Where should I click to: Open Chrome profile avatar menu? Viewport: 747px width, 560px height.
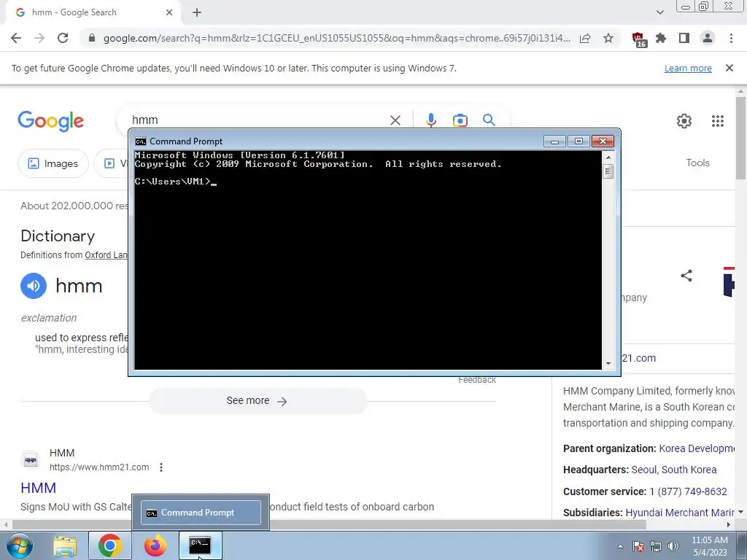click(x=708, y=38)
